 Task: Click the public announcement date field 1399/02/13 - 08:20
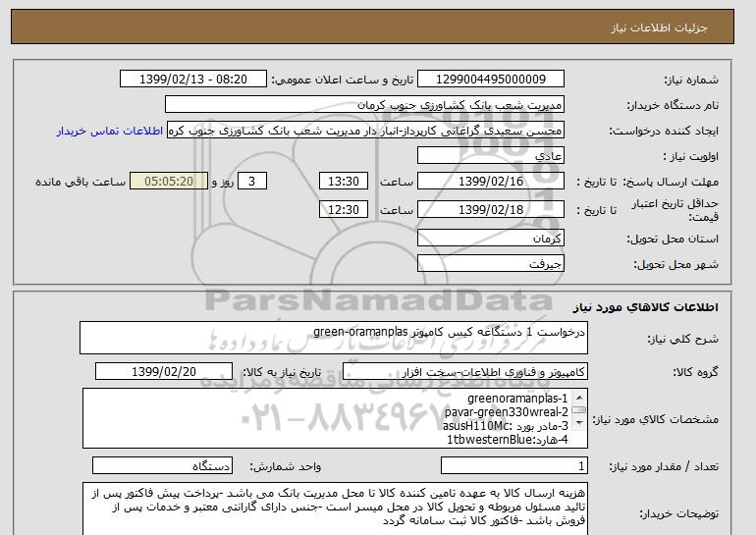point(192,80)
